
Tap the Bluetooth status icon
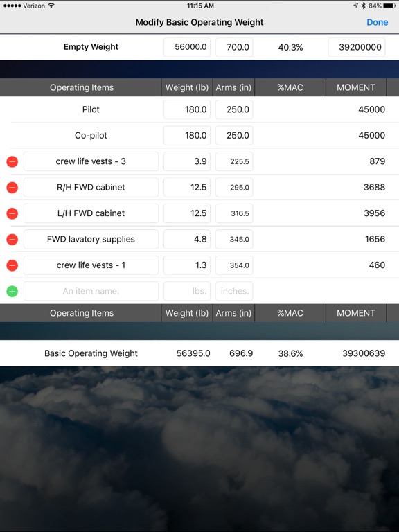coord(364,6)
